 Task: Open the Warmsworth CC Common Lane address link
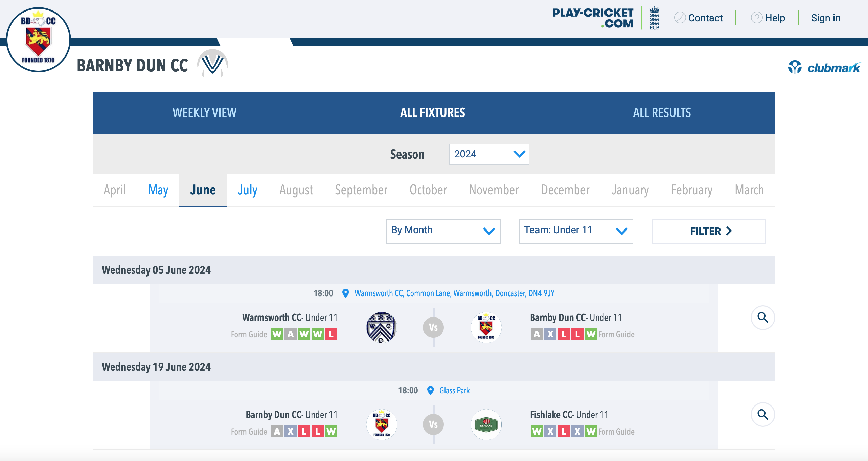(454, 293)
